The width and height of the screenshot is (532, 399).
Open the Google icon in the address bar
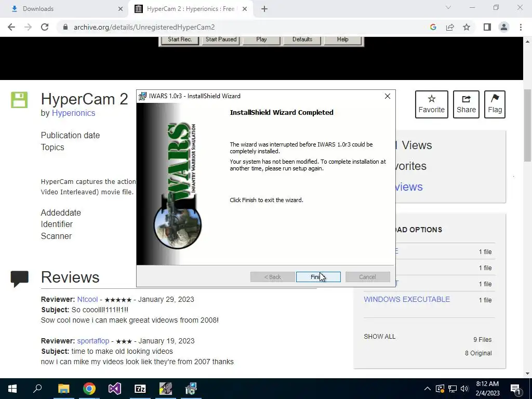point(433,27)
